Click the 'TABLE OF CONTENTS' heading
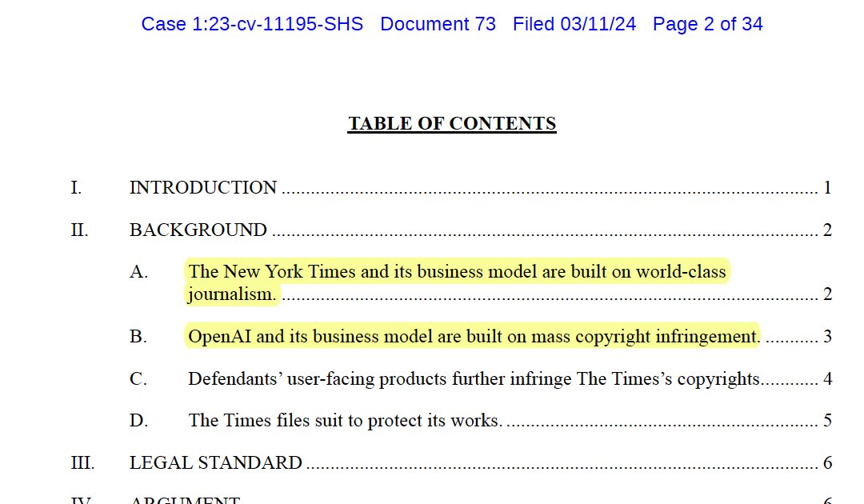This screenshot has height=504, width=864. tap(452, 123)
